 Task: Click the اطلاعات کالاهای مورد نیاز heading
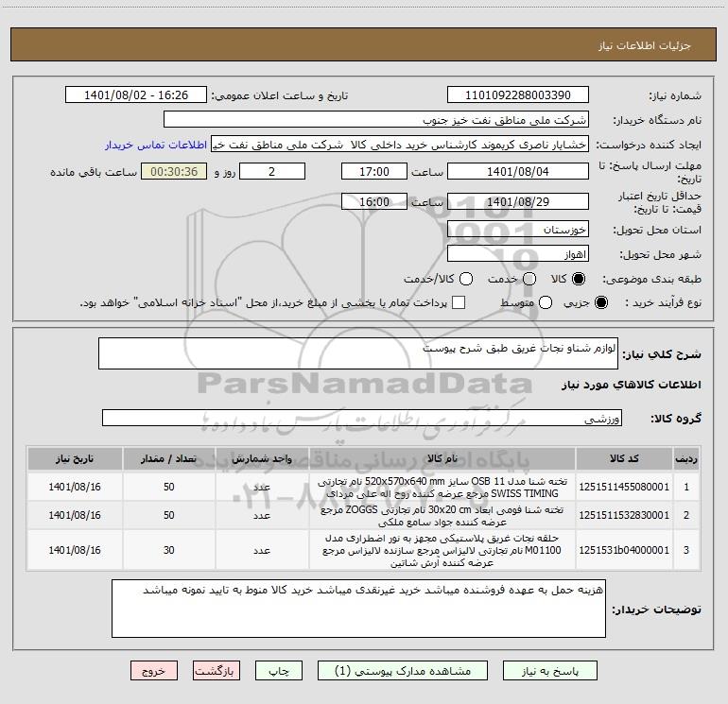click(x=631, y=385)
